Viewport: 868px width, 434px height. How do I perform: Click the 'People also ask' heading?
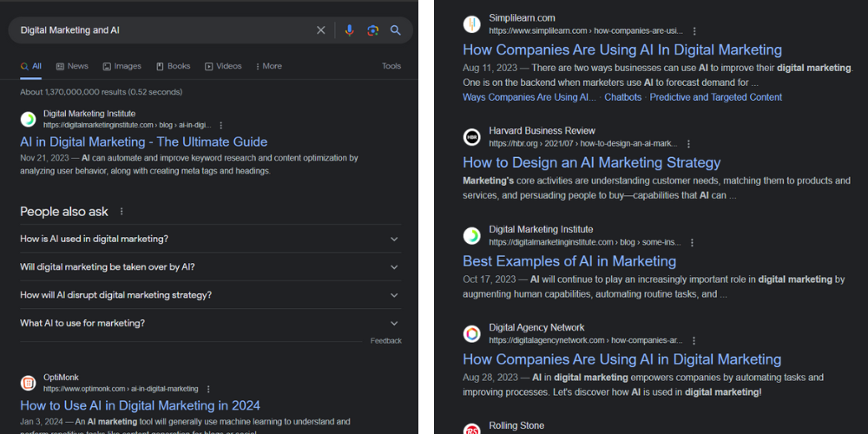coord(64,212)
